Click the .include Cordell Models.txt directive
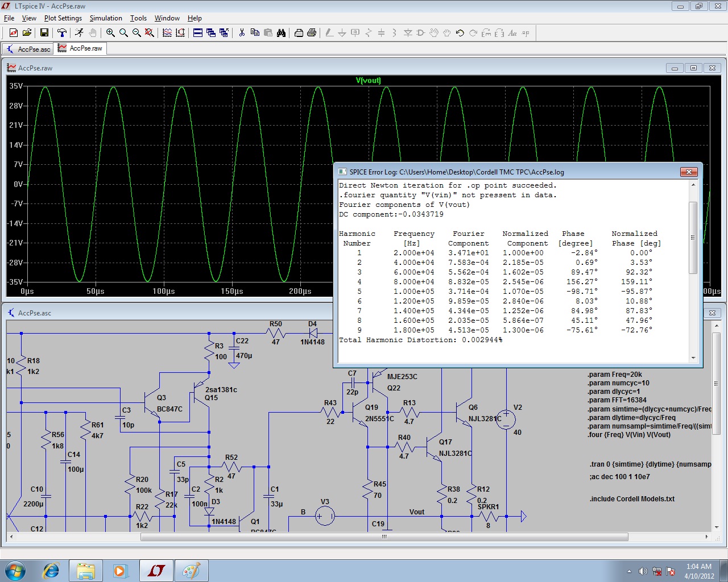The image size is (728, 582). 632,499
